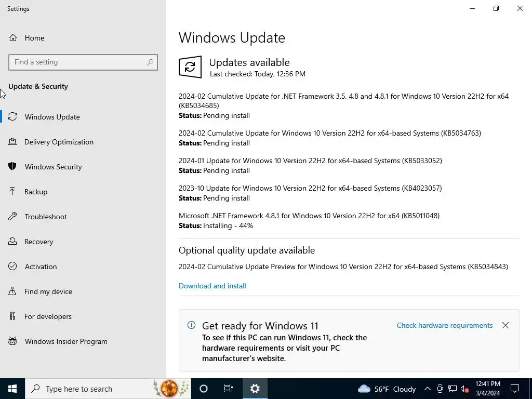The image size is (532, 399).
Task: Click the Cortana circle icon on taskbar
Action: point(204,389)
